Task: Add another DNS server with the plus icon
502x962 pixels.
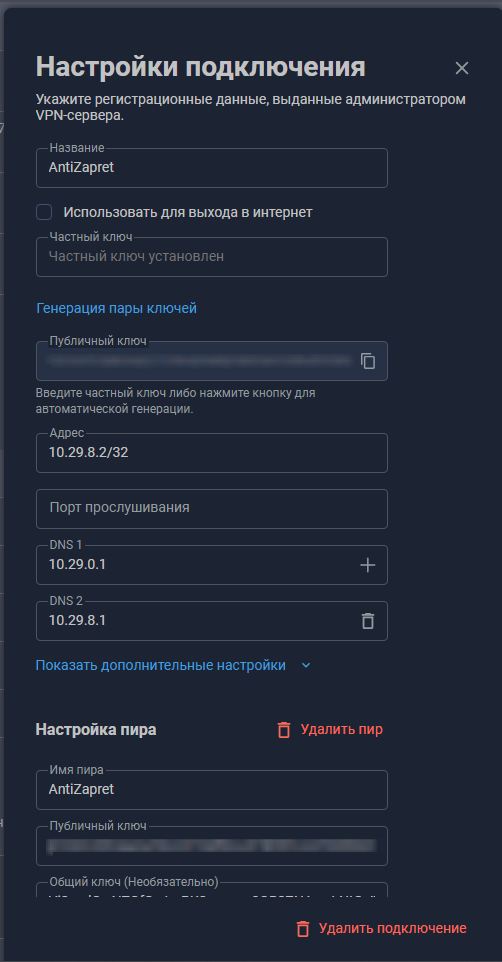Action: tap(368, 565)
